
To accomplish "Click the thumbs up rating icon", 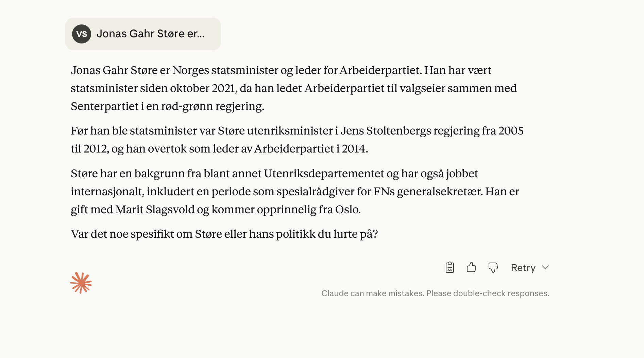I will point(471,268).
